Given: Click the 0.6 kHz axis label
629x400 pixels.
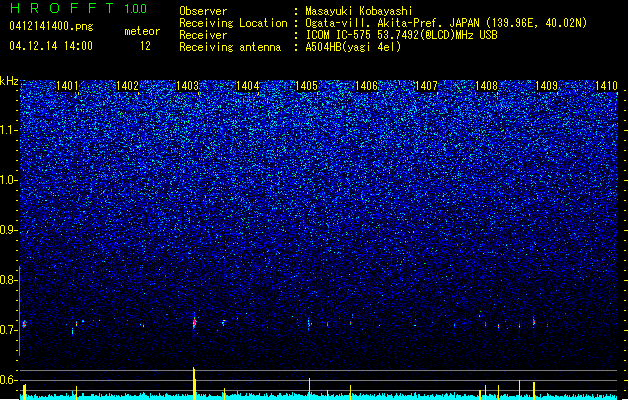Looking at the screenshot, I should point(9,380).
